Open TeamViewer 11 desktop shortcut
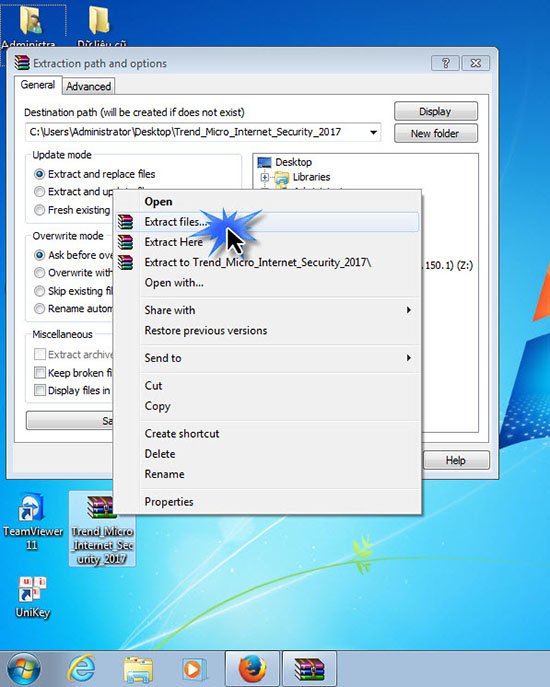The height and width of the screenshot is (687, 550). click(32, 521)
